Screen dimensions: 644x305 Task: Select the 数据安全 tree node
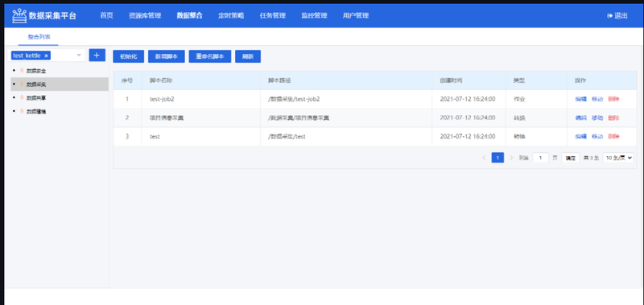36,71
